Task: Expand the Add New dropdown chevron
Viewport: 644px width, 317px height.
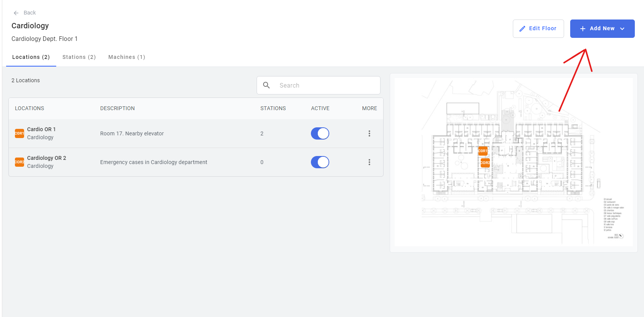Action: 622,29
